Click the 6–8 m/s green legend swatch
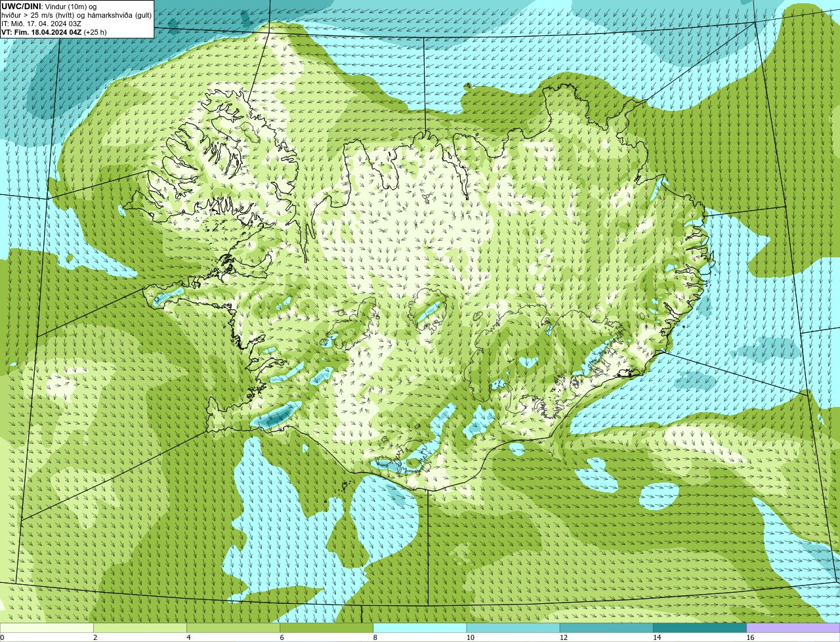The width and height of the screenshot is (840, 642). (327, 628)
